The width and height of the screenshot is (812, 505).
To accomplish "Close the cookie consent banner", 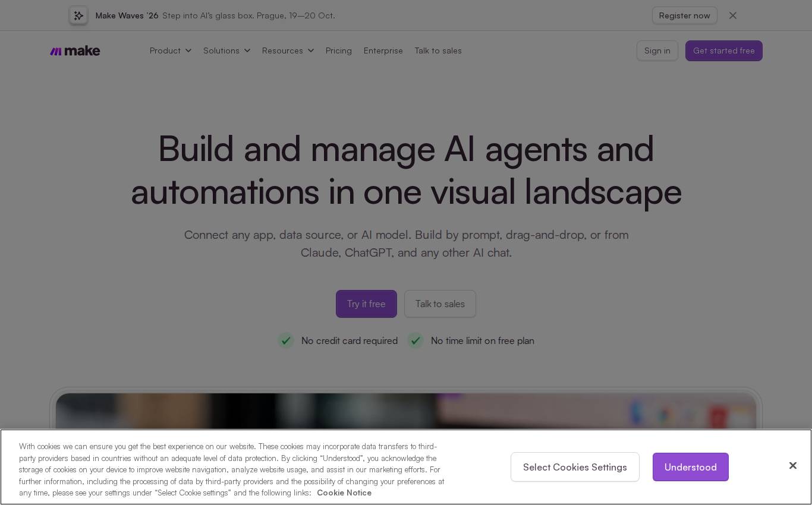I will click(792, 466).
